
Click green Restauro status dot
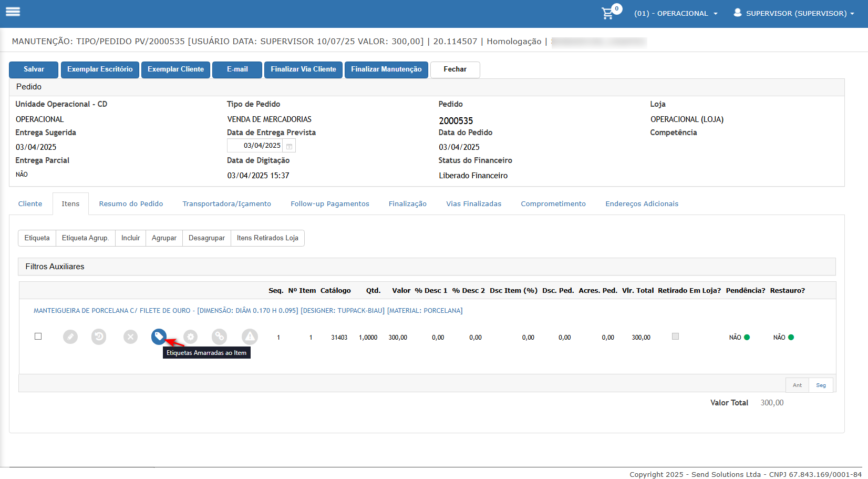click(x=791, y=338)
